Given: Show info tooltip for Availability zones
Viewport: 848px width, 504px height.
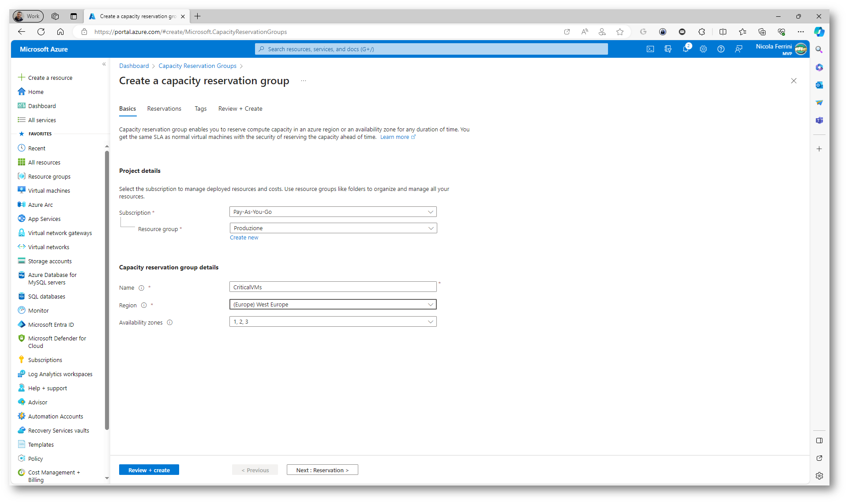Looking at the screenshot, I should click(170, 322).
